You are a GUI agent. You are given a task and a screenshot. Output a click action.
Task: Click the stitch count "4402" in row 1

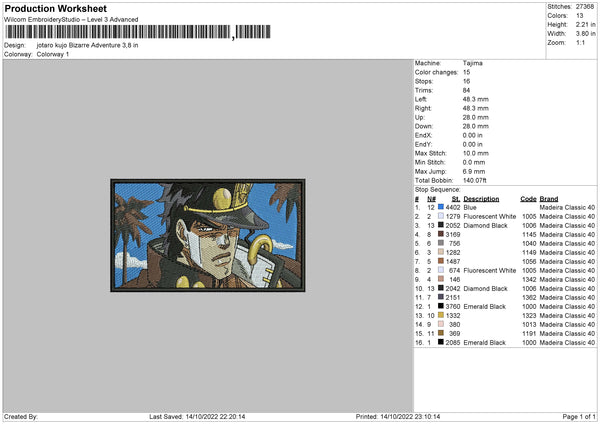(453, 207)
